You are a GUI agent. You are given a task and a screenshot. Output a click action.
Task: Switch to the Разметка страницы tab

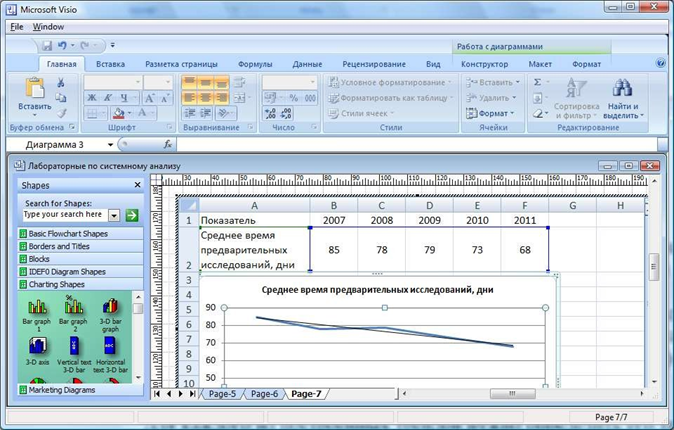(181, 64)
